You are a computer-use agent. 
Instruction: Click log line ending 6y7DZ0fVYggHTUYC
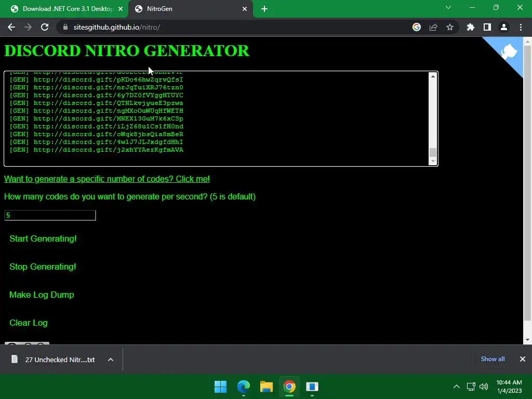96,96
